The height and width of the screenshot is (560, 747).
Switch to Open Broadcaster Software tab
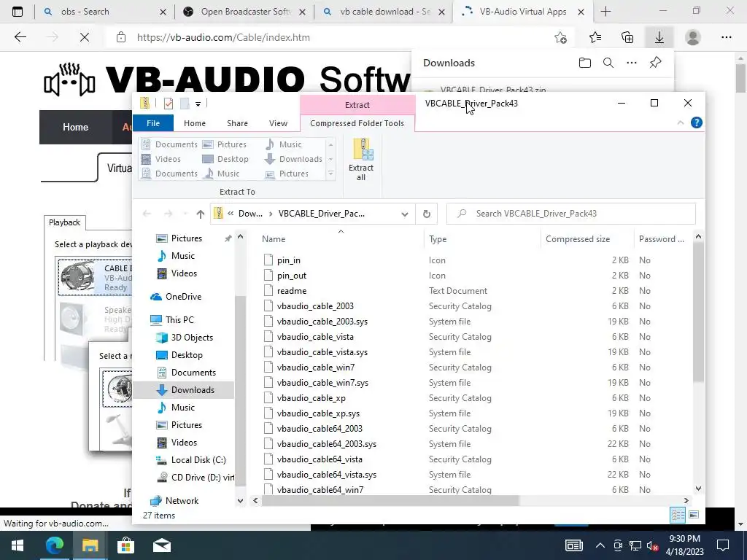(x=244, y=12)
